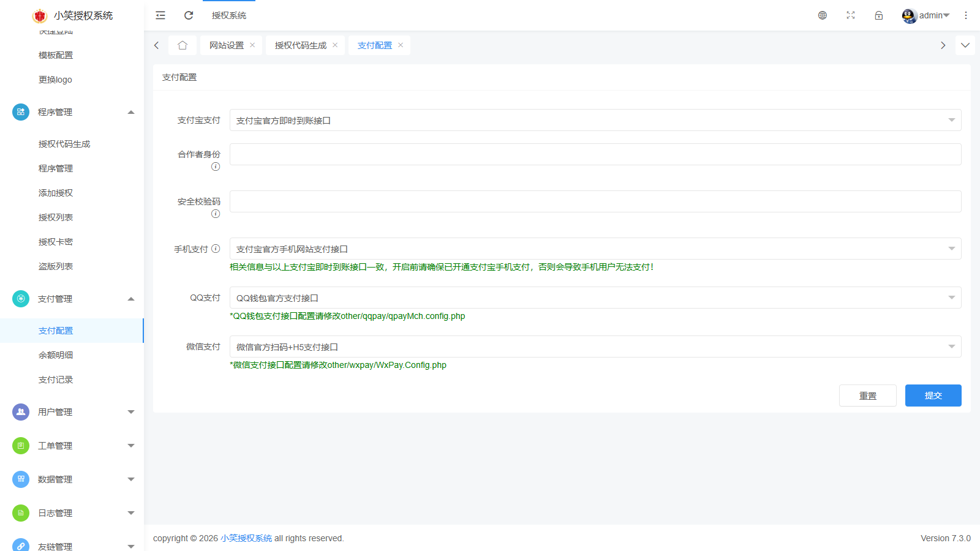Viewport: 980px width, 551px height.
Task: Click the 重置 button
Action: point(867,395)
